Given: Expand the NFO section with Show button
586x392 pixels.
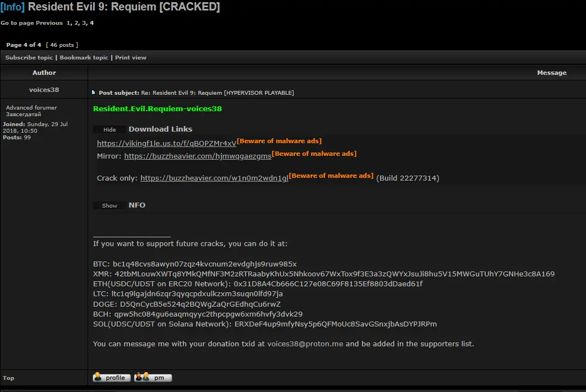Looking at the screenshot, I should (110, 205).
